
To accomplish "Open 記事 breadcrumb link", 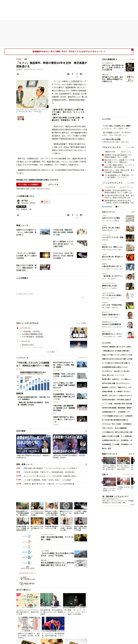I will tap(26, 59).
